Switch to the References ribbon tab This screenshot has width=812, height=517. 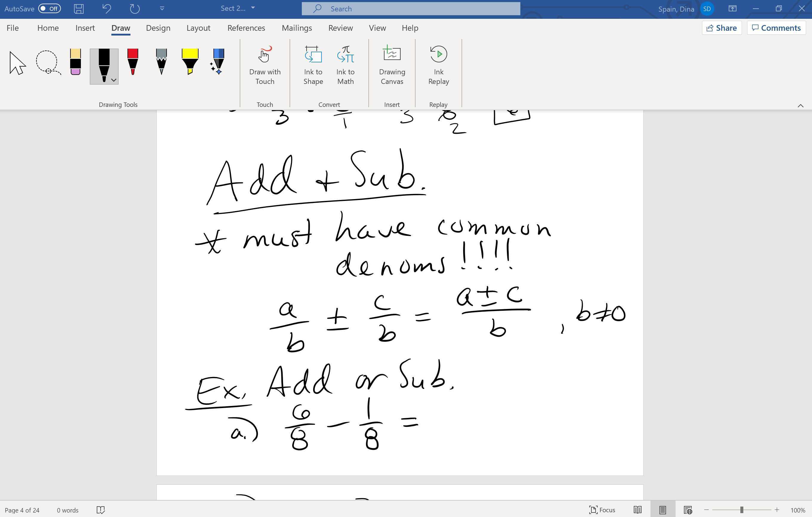pos(246,28)
